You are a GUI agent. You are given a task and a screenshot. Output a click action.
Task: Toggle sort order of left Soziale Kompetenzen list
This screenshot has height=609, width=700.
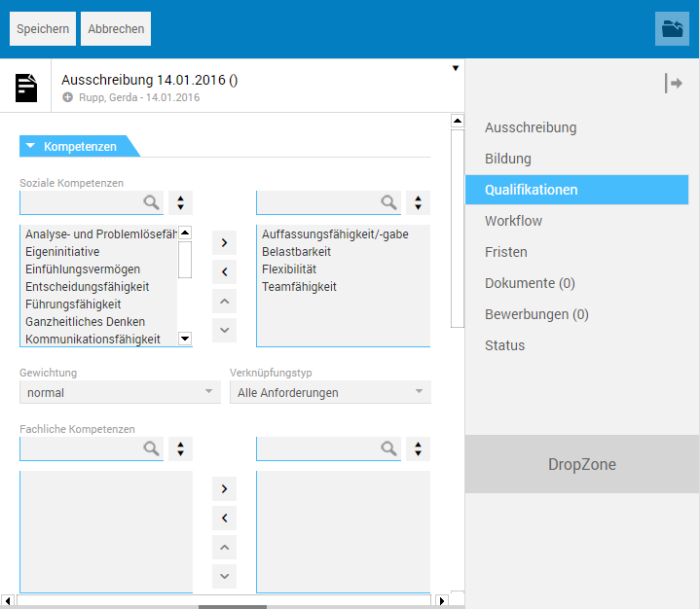181,202
